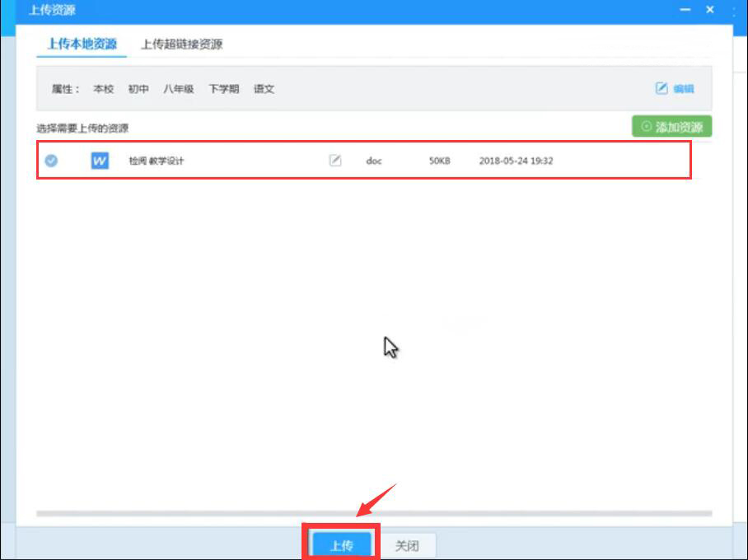Screen dimensions: 748x560
Task: Switch to 上传本地资源 tab
Action: click(x=82, y=44)
